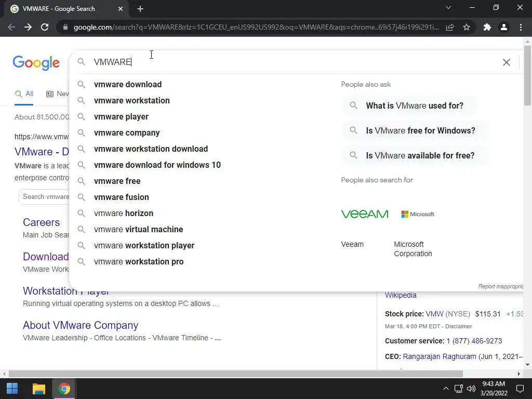
Task: Click the share page icon
Action: point(450,27)
